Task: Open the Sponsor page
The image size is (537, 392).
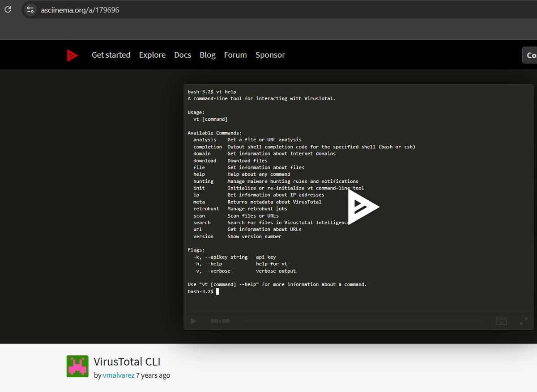Action: point(270,55)
